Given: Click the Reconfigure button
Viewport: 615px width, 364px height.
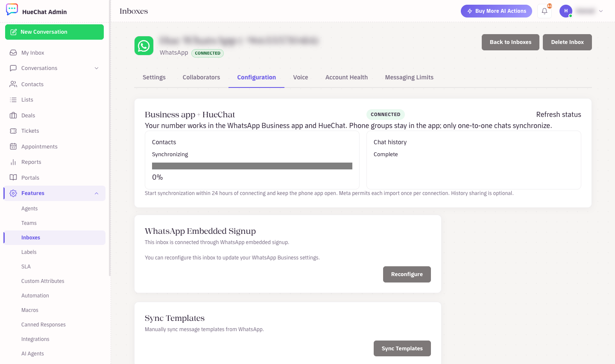Looking at the screenshot, I should click(x=407, y=274).
